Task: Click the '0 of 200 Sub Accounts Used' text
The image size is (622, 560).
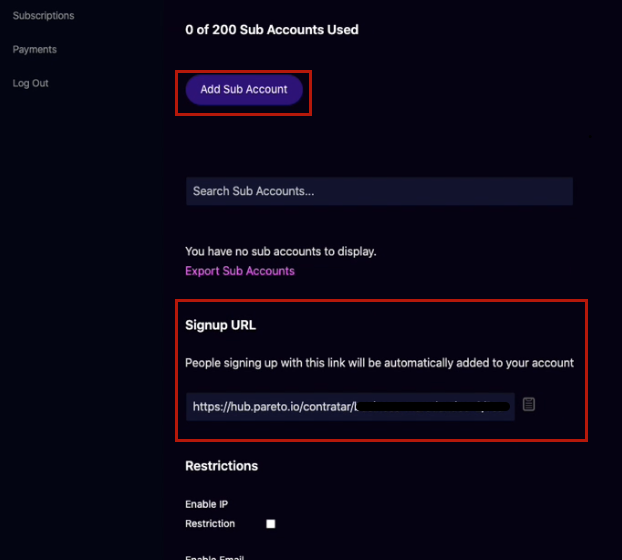Action: (x=272, y=30)
